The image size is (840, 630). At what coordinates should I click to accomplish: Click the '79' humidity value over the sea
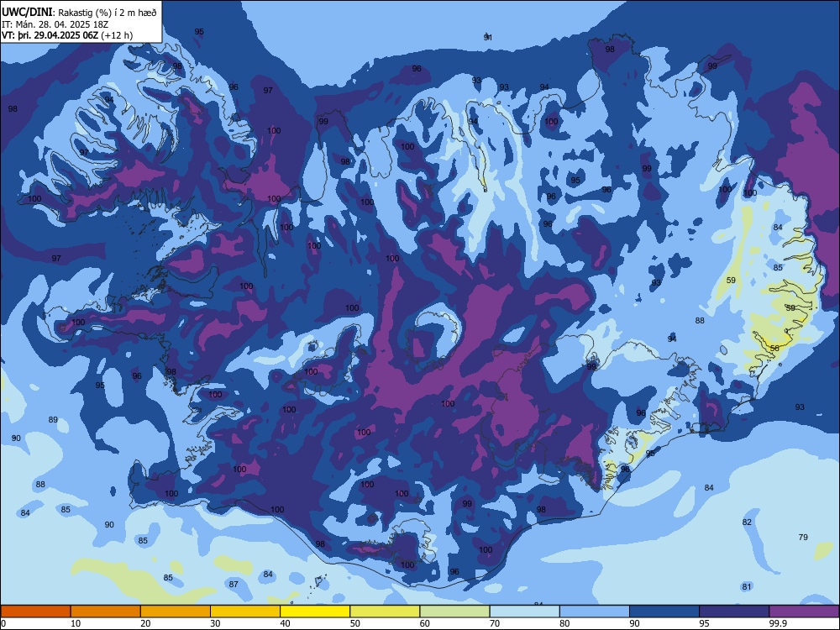pyautogui.click(x=803, y=538)
